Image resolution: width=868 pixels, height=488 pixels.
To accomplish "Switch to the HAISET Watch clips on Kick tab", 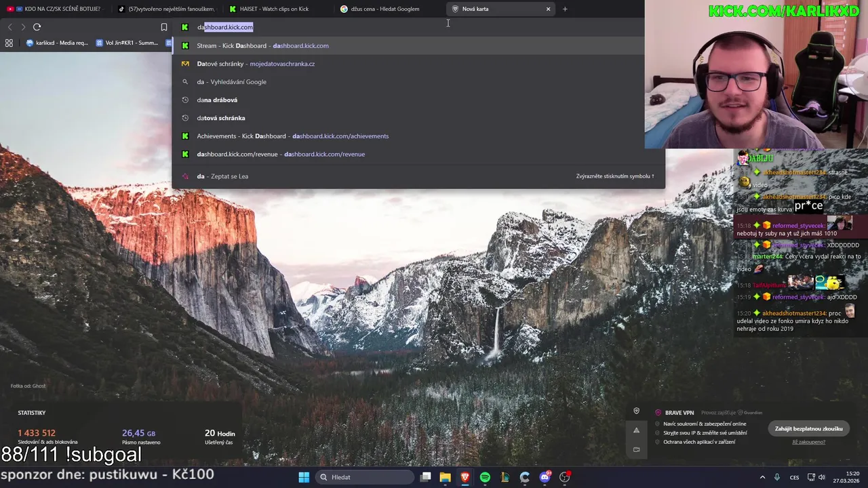I will point(278,9).
